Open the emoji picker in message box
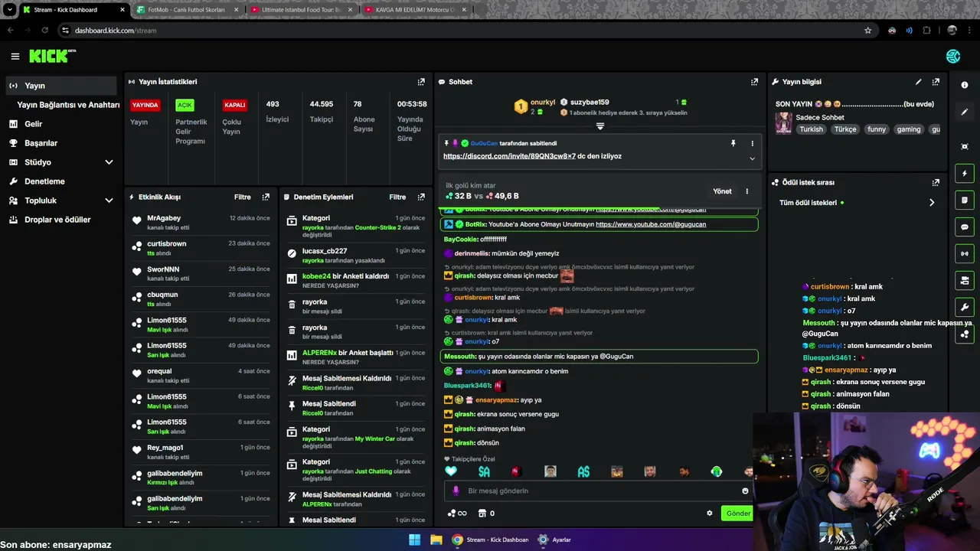The width and height of the screenshot is (980, 551). click(x=745, y=491)
